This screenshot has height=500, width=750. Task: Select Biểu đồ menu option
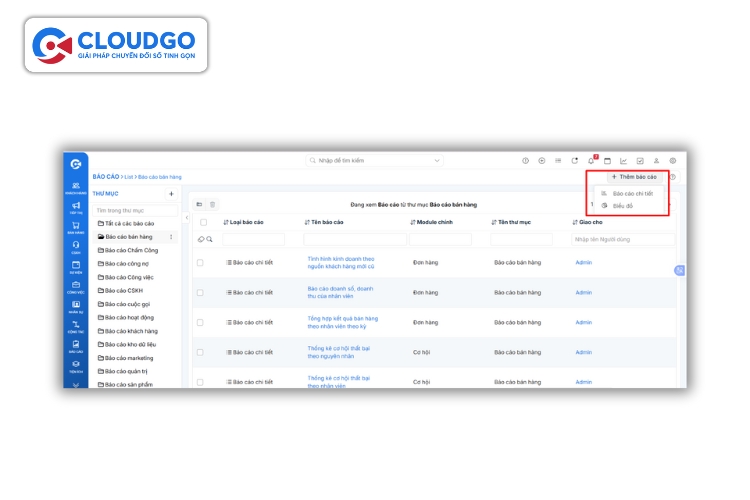click(x=622, y=205)
